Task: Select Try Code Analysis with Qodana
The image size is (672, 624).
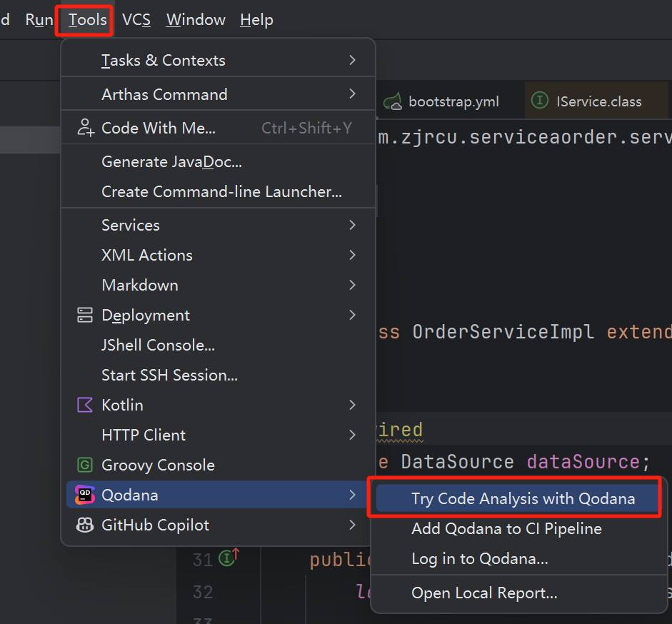Action: (x=523, y=498)
